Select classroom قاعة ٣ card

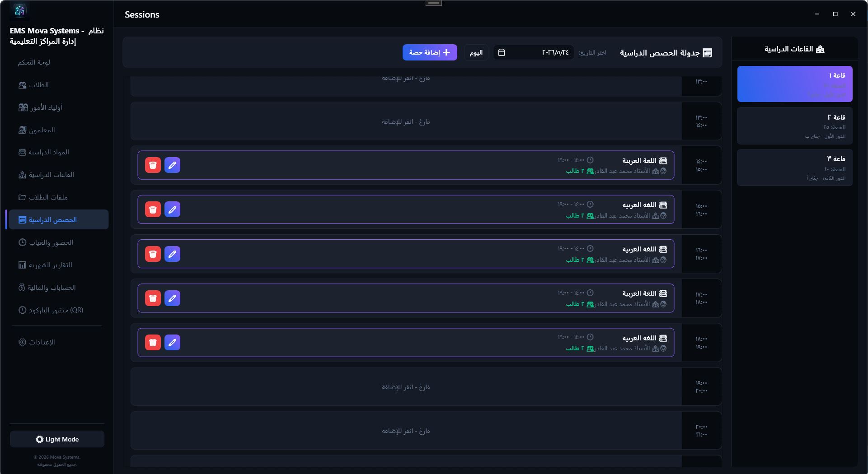(795, 167)
